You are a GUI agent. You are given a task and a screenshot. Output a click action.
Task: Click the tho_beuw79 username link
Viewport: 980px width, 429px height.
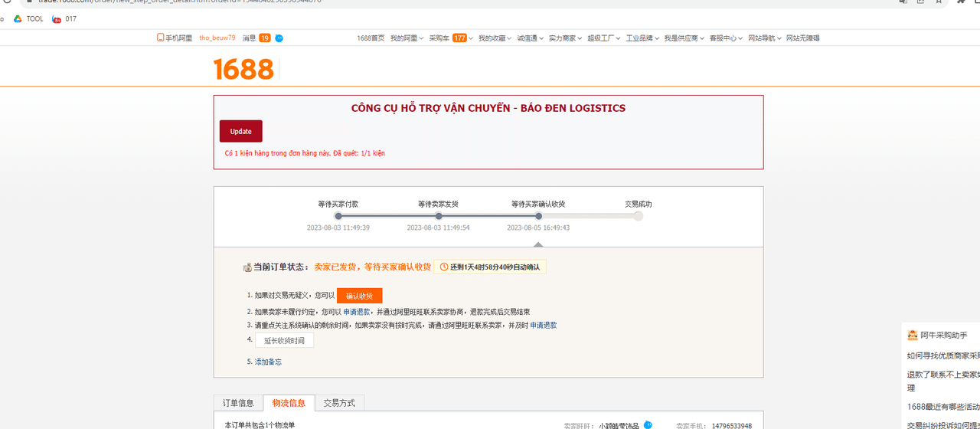[x=217, y=38]
